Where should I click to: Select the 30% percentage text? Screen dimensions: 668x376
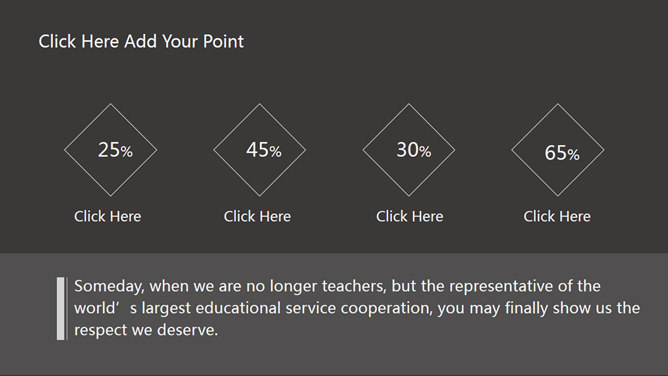click(414, 150)
